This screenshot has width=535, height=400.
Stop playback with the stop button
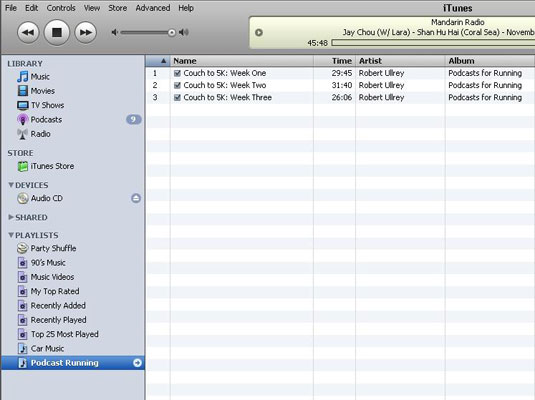pyautogui.click(x=57, y=32)
